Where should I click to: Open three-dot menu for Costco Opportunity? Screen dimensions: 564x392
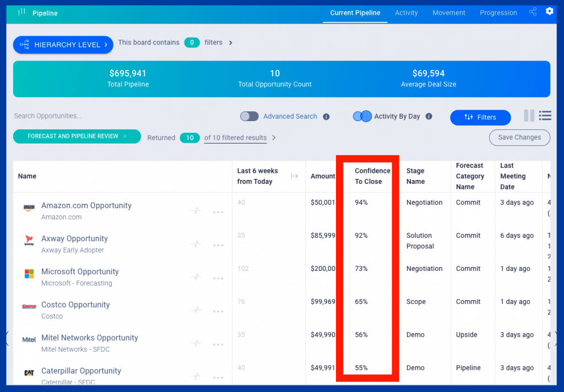(218, 312)
